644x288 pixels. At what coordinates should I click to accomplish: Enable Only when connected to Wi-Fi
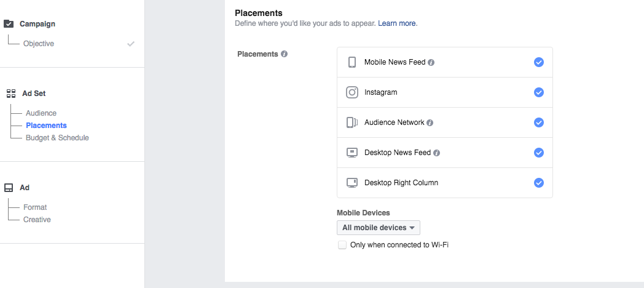tap(342, 245)
